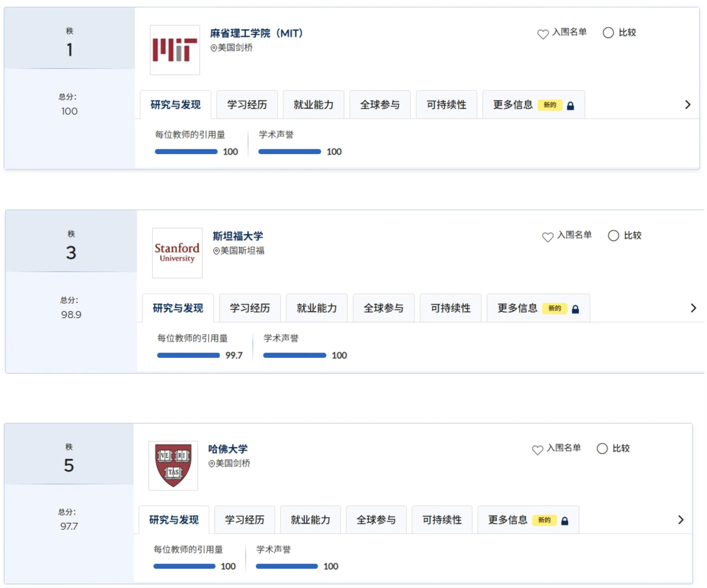
Task: Expand more tabs with MIT's right chevron
Action: point(687,104)
